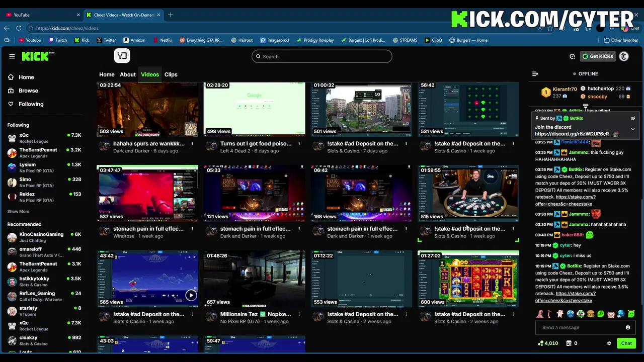Open the circular icon beside Get KICKs
The height and width of the screenshot is (362, 644).
point(572,56)
